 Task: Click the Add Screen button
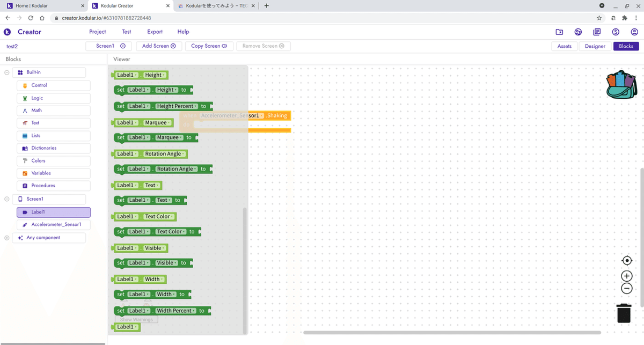(x=159, y=46)
